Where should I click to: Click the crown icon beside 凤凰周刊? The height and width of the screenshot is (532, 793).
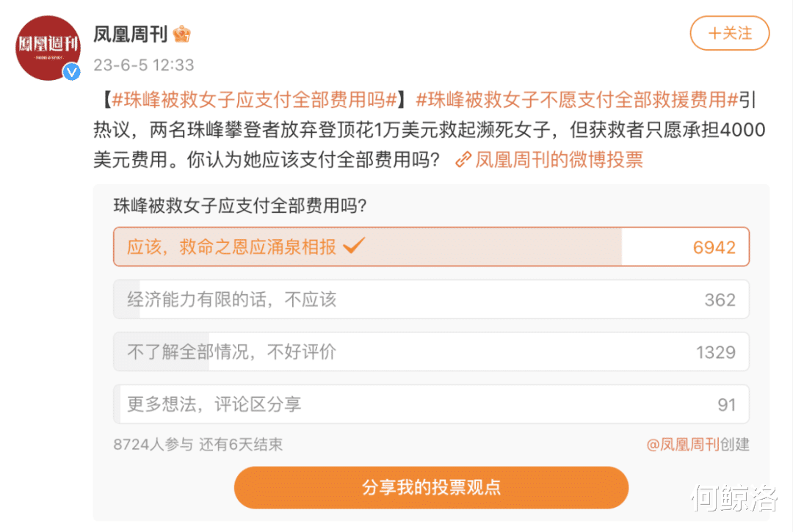(181, 33)
